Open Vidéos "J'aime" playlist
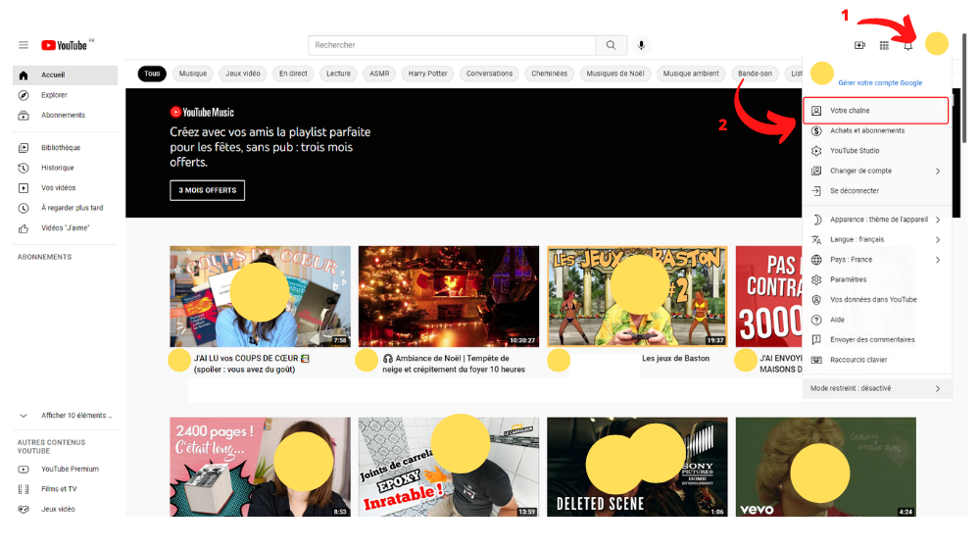 [65, 227]
